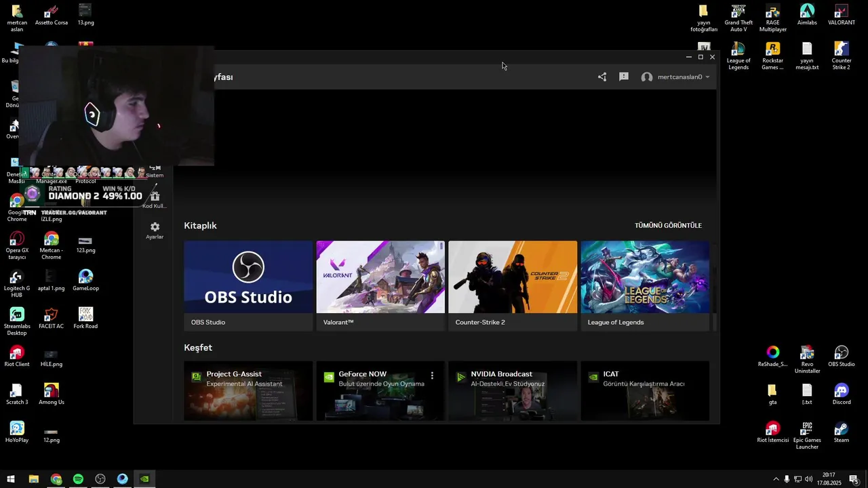Open the Counter-Strike 2 library card
Image resolution: width=868 pixels, height=488 pixels.
[513, 285]
